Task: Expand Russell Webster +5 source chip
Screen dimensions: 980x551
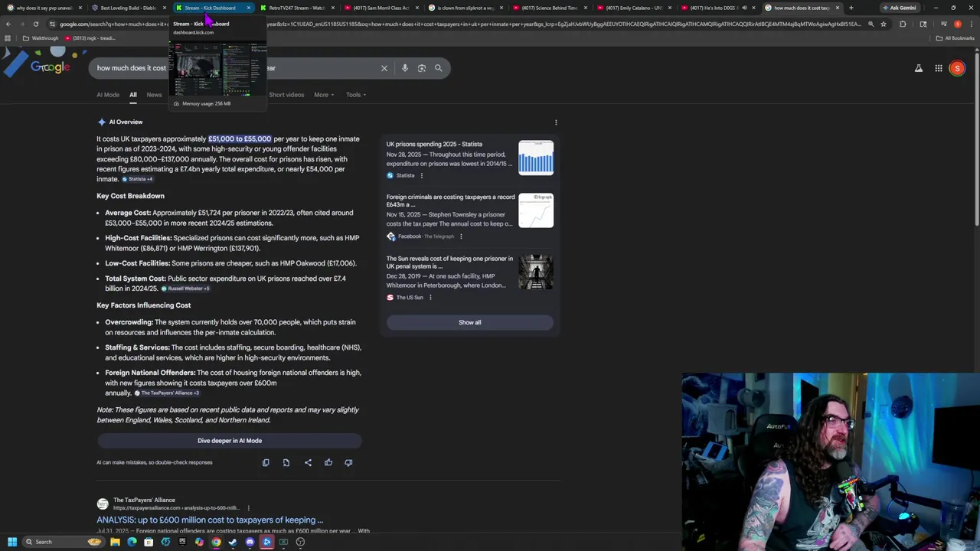Action: coord(185,289)
